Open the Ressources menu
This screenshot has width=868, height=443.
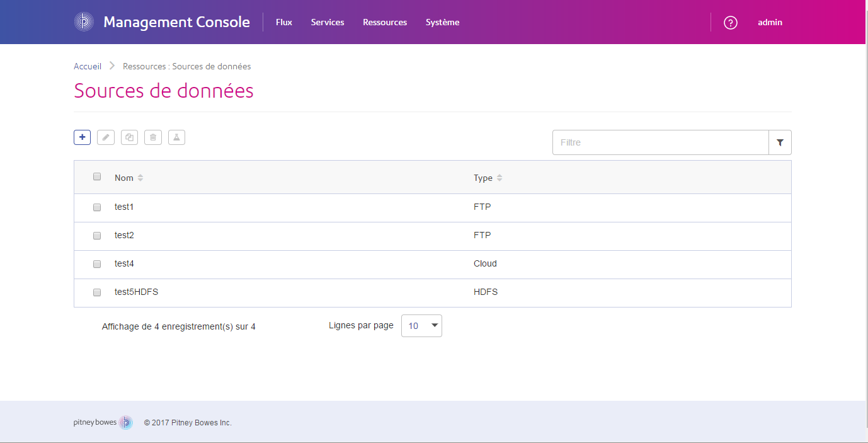pos(385,22)
